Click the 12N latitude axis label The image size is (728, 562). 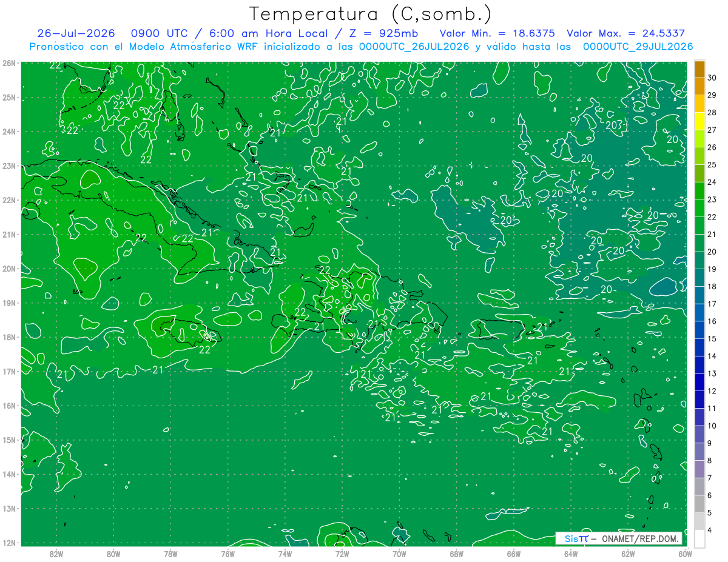click(x=8, y=543)
